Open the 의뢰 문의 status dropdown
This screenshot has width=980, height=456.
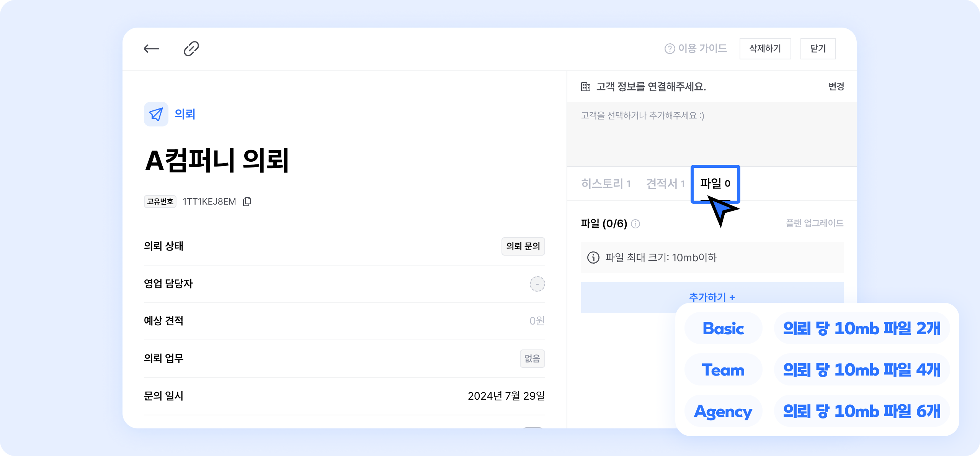click(523, 246)
